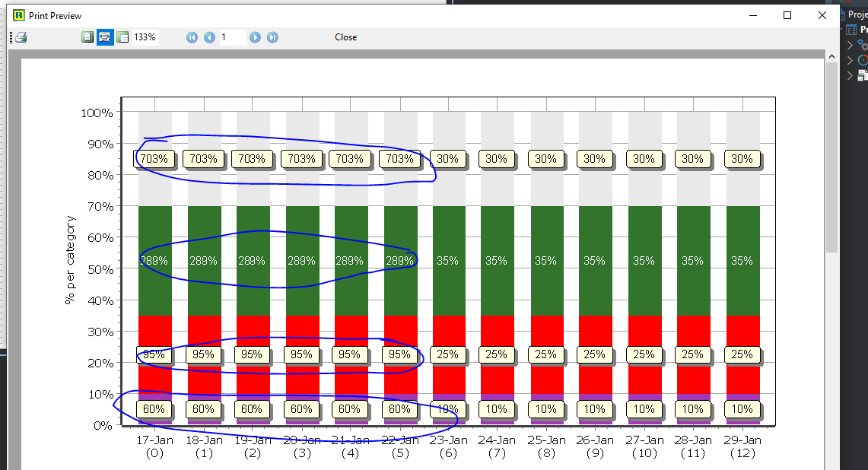Click the 70% y-axis tick label
Image resolution: width=868 pixels, height=470 pixels.
pos(100,207)
